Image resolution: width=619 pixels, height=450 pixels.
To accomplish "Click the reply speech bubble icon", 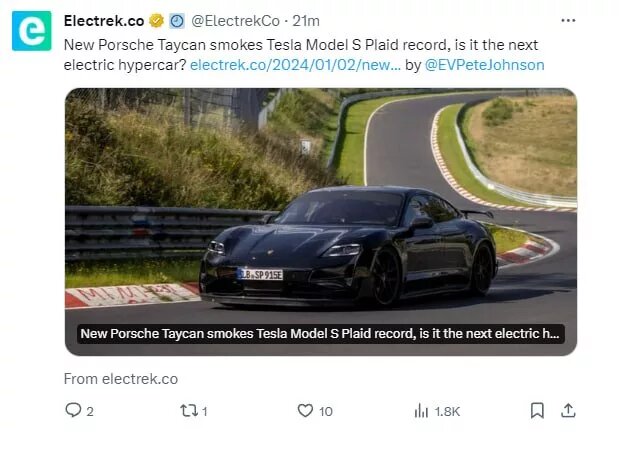I will coord(73,410).
